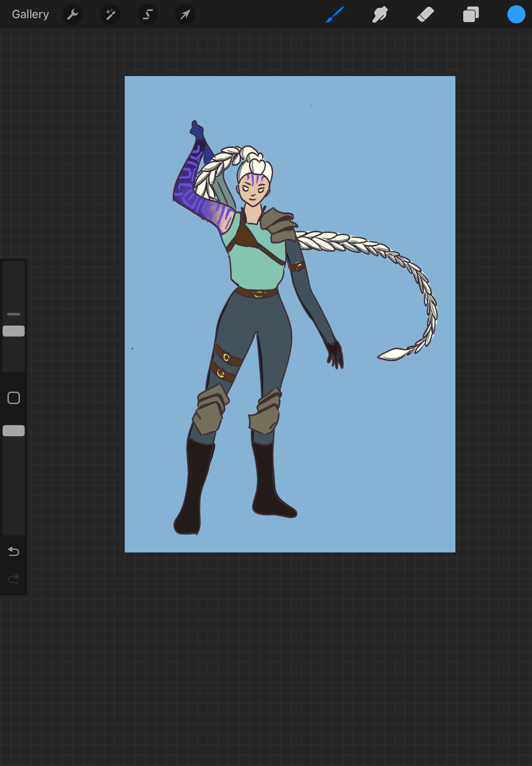The width and height of the screenshot is (532, 766).
Task: Click the brush size slider handle
Action: (14, 331)
